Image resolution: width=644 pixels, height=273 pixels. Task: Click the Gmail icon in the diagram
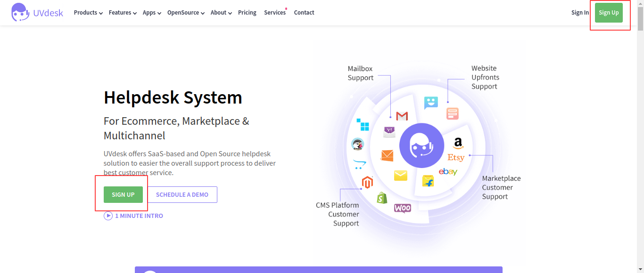402,116
